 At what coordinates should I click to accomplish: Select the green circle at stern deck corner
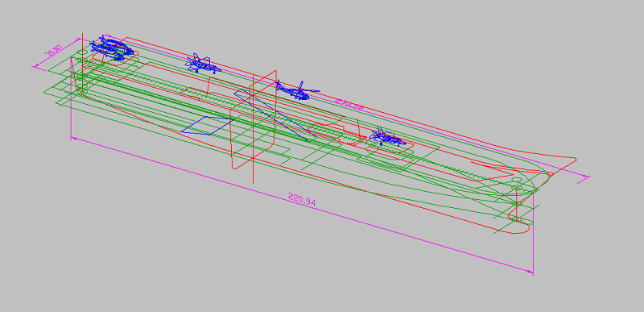click(x=79, y=52)
